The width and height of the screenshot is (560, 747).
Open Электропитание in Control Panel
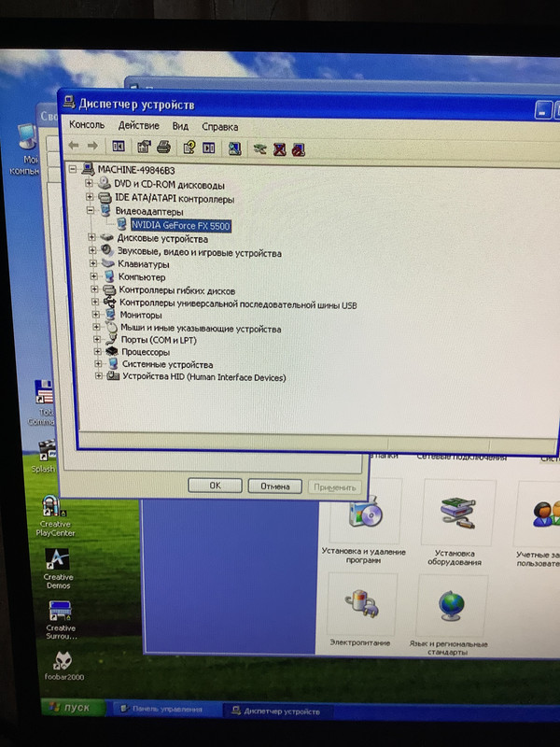360,613
